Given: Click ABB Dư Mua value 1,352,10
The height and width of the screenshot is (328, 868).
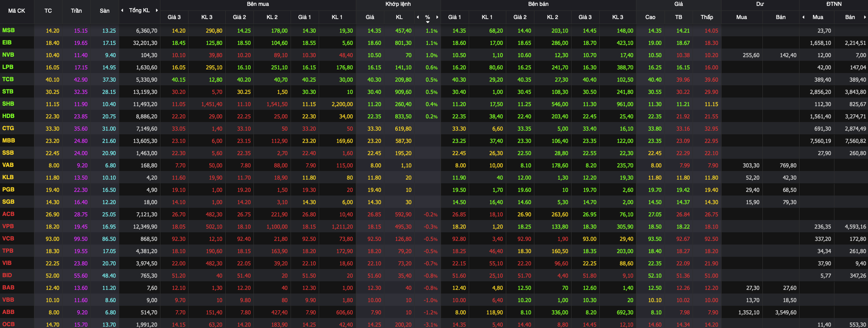Looking at the screenshot, I should pos(748,313).
